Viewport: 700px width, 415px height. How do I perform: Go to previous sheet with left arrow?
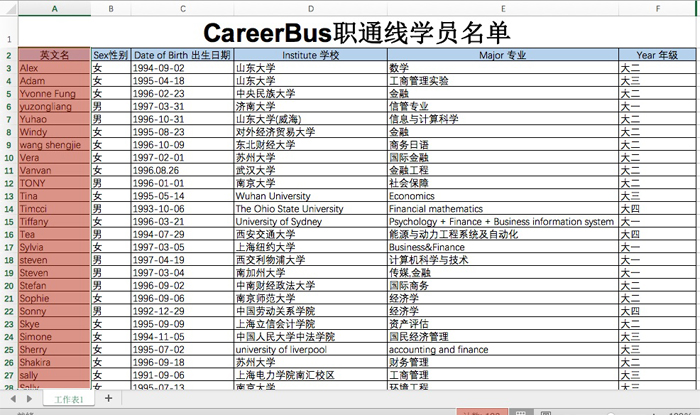tap(13, 398)
